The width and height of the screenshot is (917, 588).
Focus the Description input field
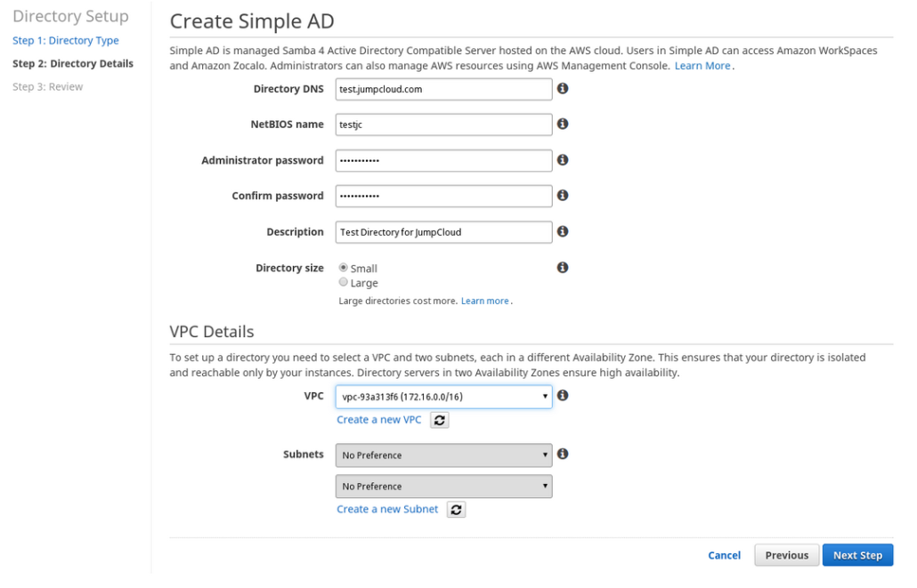click(444, 232)
